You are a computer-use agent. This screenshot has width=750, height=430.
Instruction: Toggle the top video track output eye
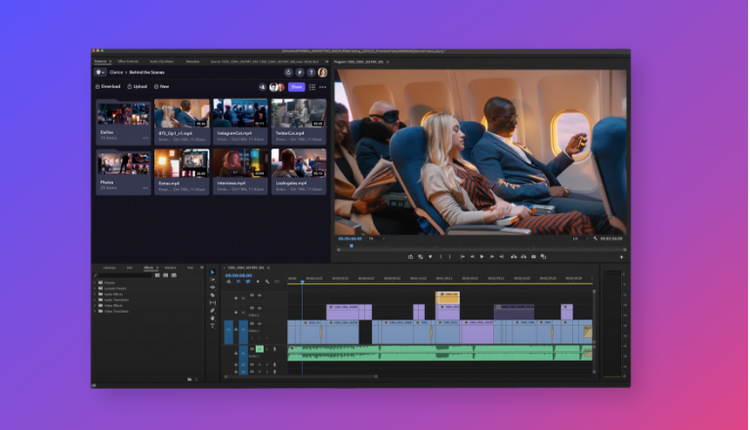[259, 295]
